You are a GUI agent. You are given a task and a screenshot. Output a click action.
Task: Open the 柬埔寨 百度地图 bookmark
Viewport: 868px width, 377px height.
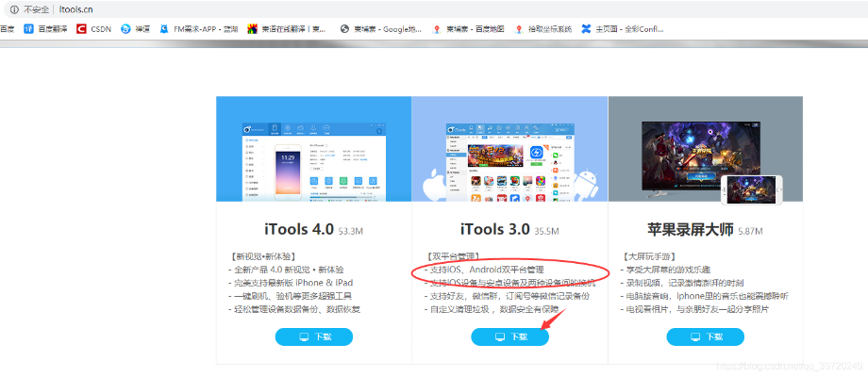coord(468,29)
